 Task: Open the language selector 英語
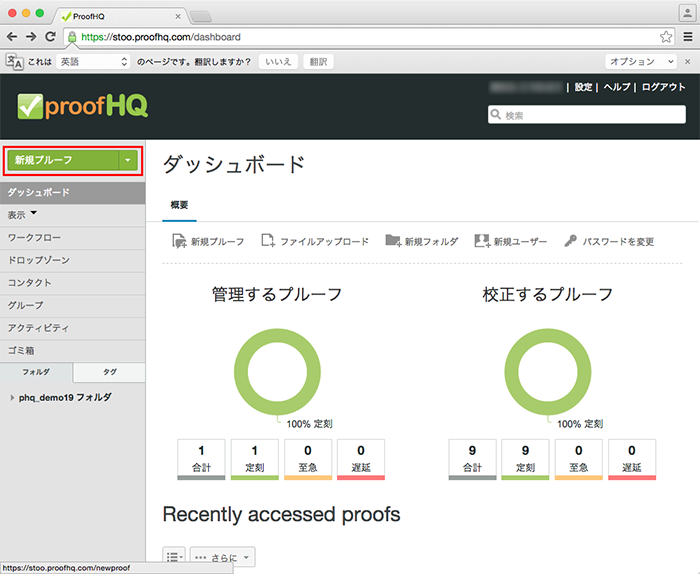click(x=93, y=62)
